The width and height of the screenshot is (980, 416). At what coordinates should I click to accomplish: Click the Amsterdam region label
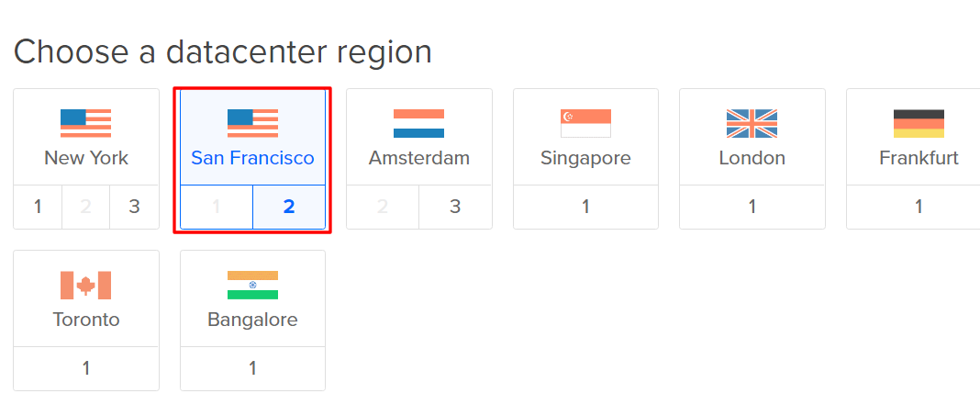(418, 158)
